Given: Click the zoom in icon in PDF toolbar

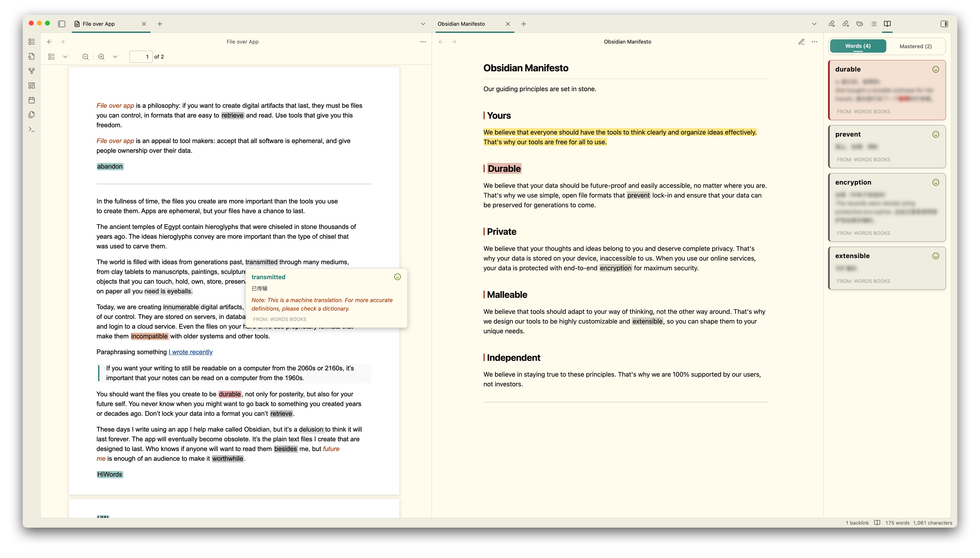Looking at the screenshot, I should point(101,57).
